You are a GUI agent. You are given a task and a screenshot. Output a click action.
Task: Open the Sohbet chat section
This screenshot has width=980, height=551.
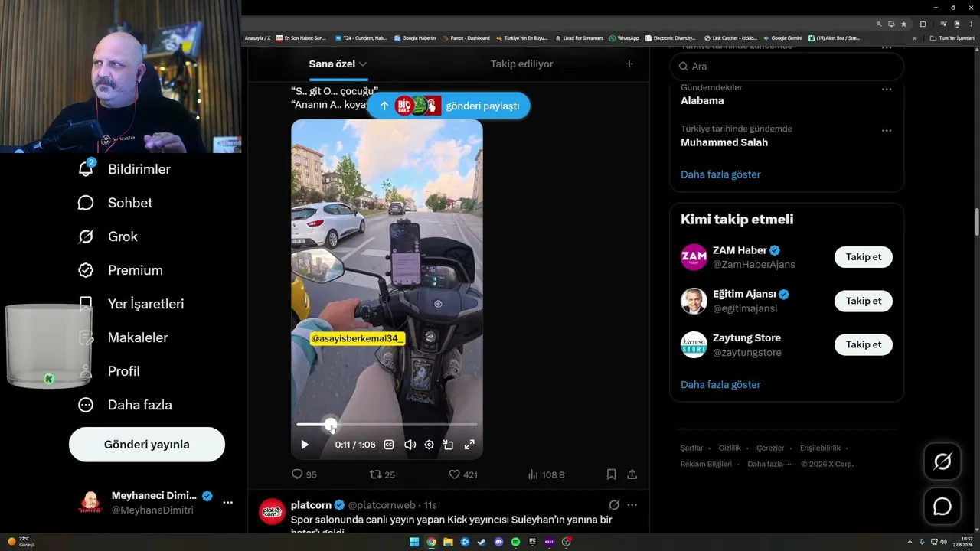point(115,203)
